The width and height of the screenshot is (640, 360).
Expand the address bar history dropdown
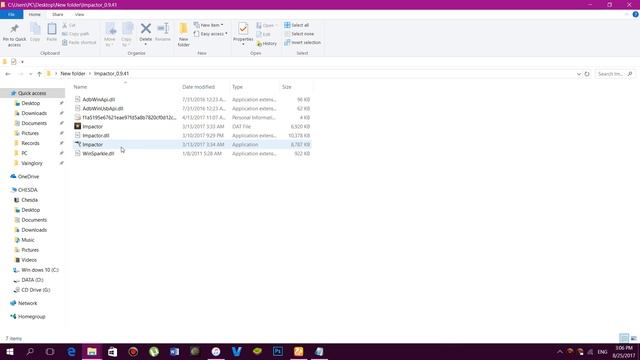coord(579,74)
